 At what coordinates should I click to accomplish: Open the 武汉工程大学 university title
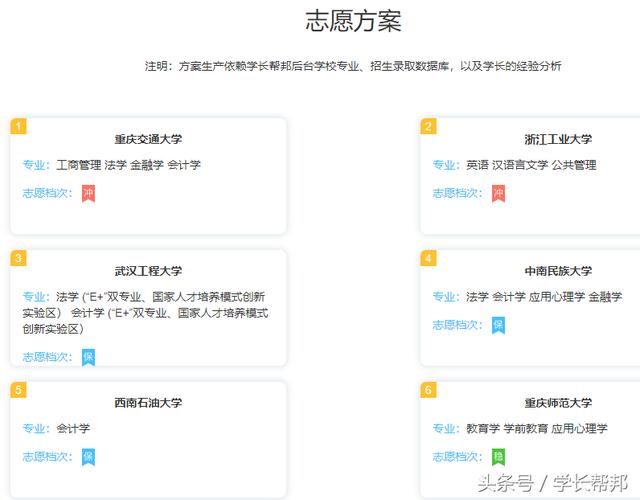(x=148, y=271)
